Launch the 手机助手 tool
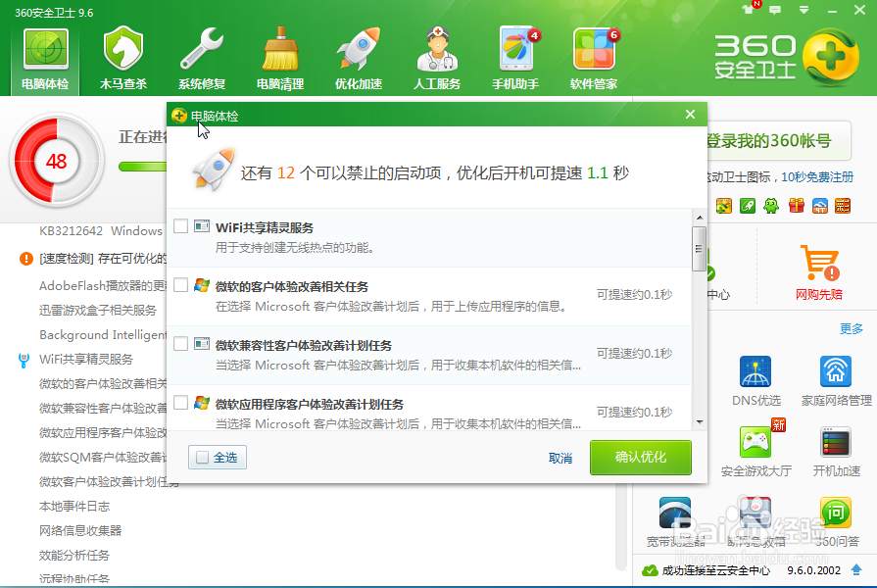The height and width of the screenshot is (588, 877). point(515,59)
